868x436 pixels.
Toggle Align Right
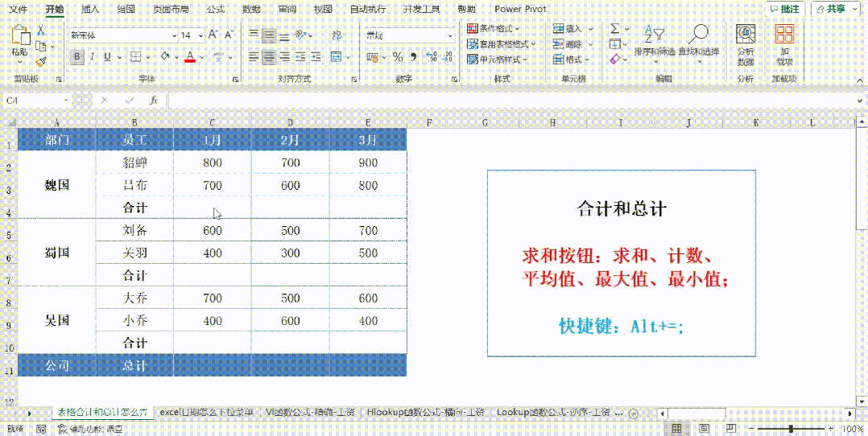point(284,56)
